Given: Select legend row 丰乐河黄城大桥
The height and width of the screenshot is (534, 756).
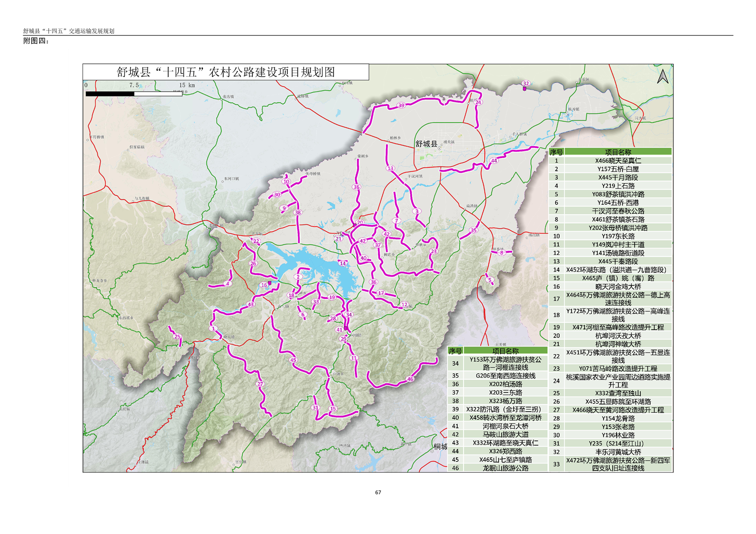Looking at the screenshot, I should (x=610, y=452).
